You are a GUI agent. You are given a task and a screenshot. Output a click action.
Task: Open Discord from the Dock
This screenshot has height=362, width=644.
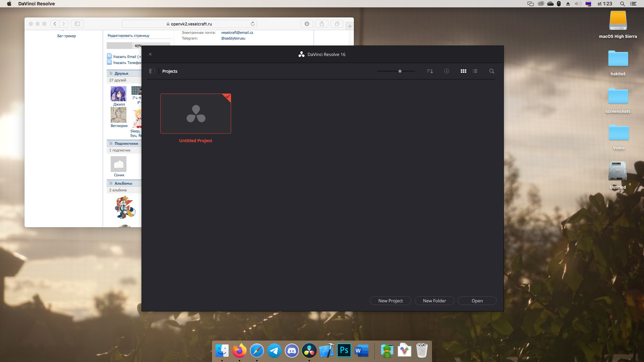[x=291, y=351]
